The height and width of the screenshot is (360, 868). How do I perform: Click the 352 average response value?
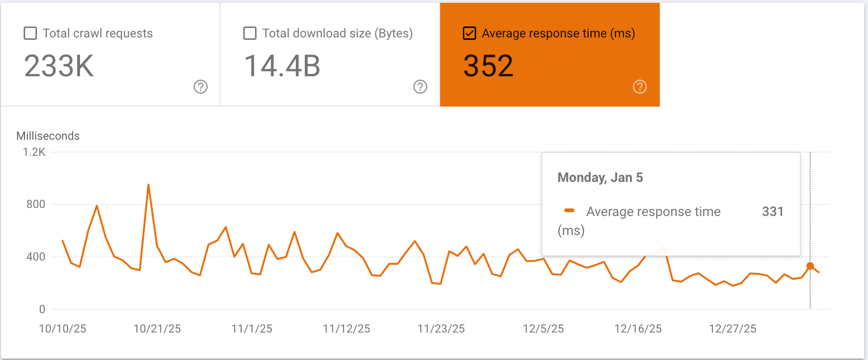[x=488, y=66]
